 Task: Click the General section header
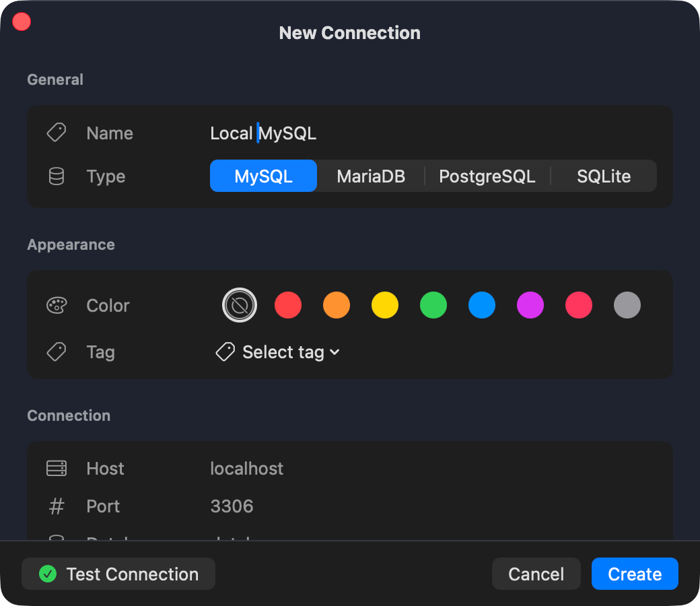55,79
